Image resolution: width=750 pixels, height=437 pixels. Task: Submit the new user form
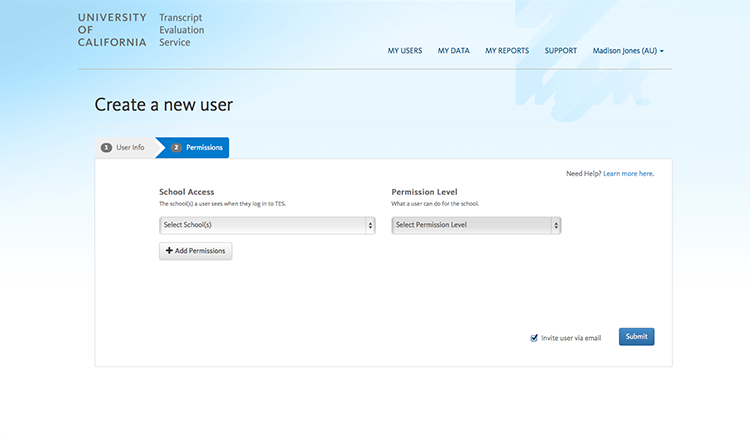tap(636, 337)
